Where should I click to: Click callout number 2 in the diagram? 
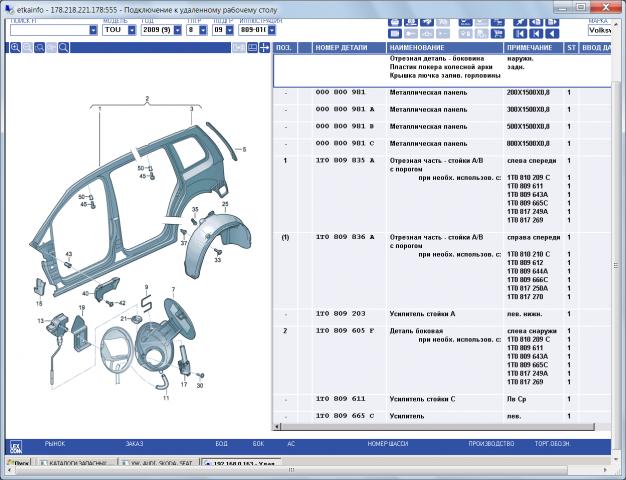click(147, 98)
